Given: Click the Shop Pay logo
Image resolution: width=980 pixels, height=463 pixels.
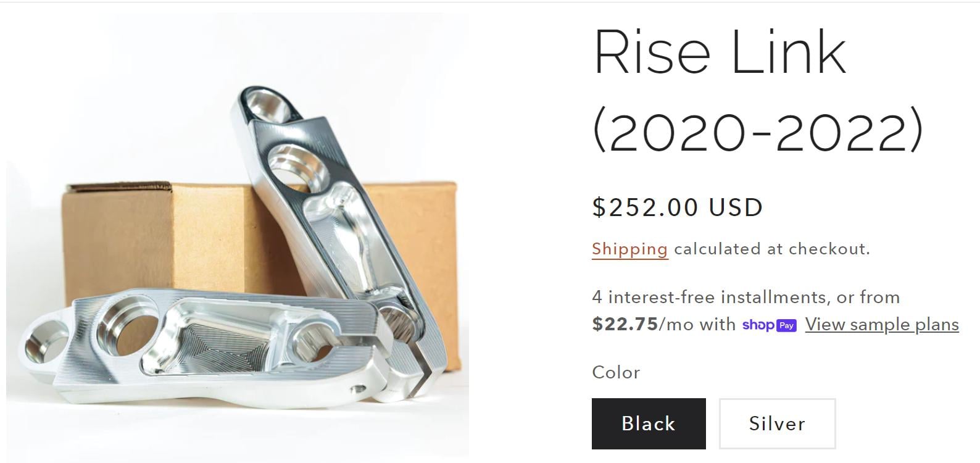Looking at the screenshot, I should tap(770, 325).
